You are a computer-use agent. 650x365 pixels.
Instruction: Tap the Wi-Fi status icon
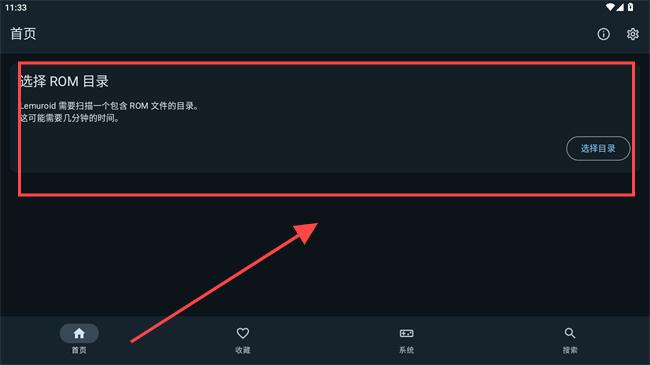point(610,7)
